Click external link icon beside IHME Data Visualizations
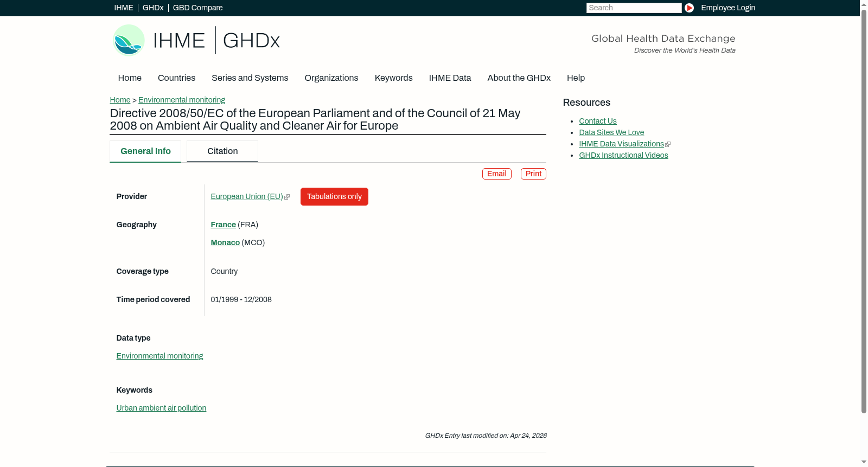Image resolution: width=868 pixels, height=467 pixels. click(x=668, y=144)
